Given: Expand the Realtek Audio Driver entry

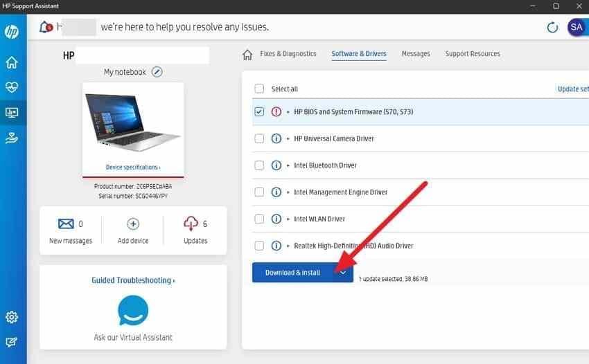Looking at the screenshot, I should point(288,246).
